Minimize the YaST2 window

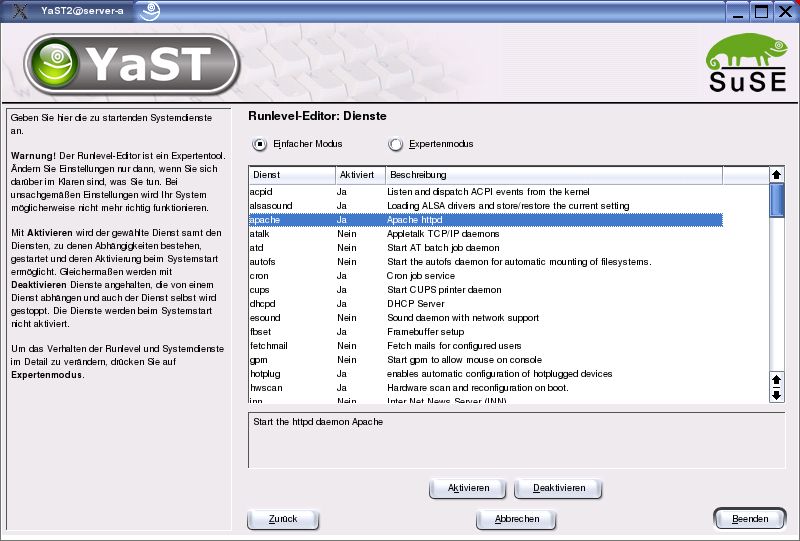pyautogui.click(x=738, y=12)
